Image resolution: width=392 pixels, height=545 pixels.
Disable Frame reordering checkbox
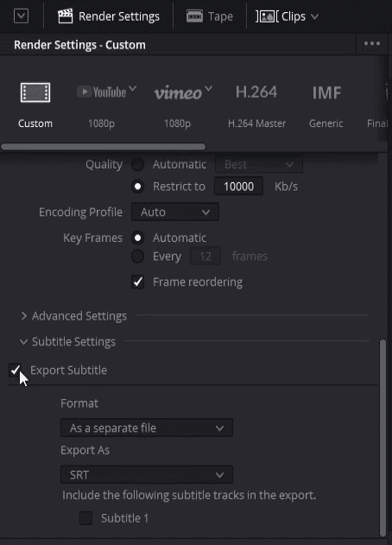(137, 282)
